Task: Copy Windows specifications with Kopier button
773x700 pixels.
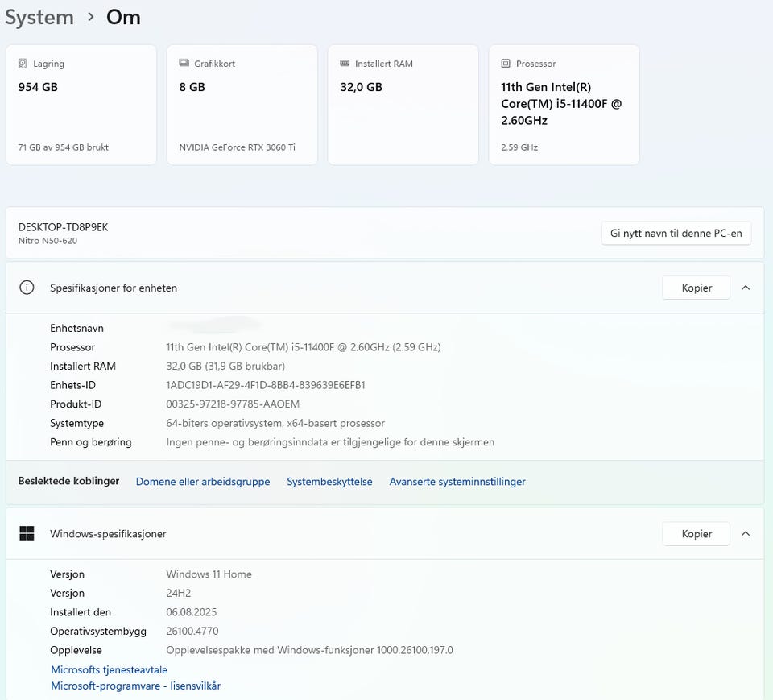Action: (x=696, y=533)
